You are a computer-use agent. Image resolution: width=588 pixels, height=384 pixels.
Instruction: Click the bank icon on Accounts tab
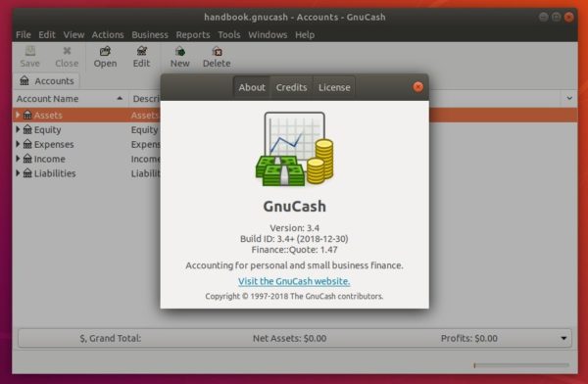click(x=24, y=80)
